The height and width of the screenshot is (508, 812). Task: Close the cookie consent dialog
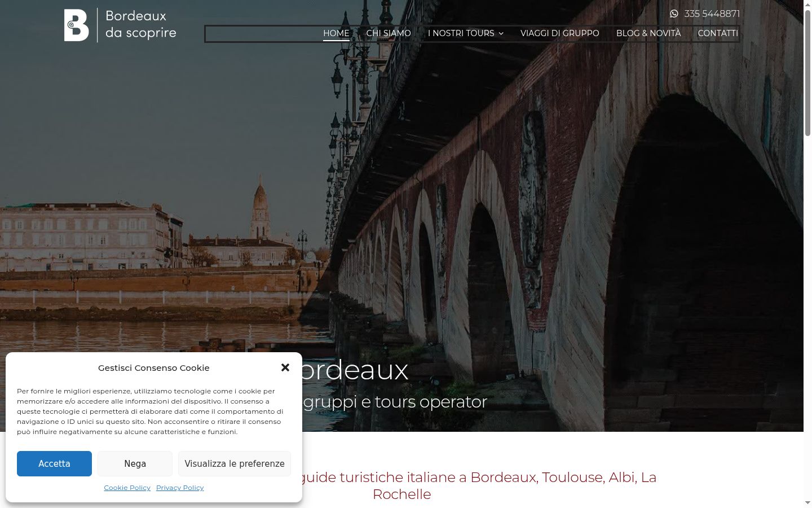(x=285, y=367)
